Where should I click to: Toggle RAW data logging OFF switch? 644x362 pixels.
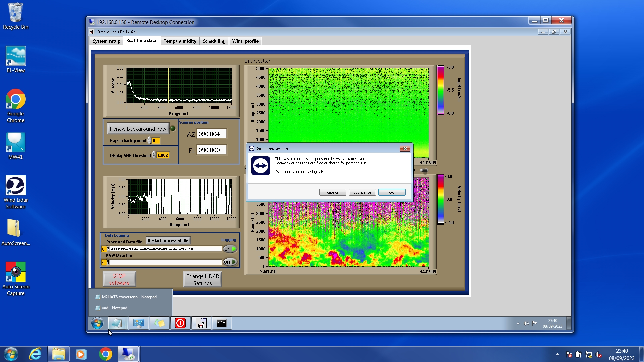click(x=230, y=262)
